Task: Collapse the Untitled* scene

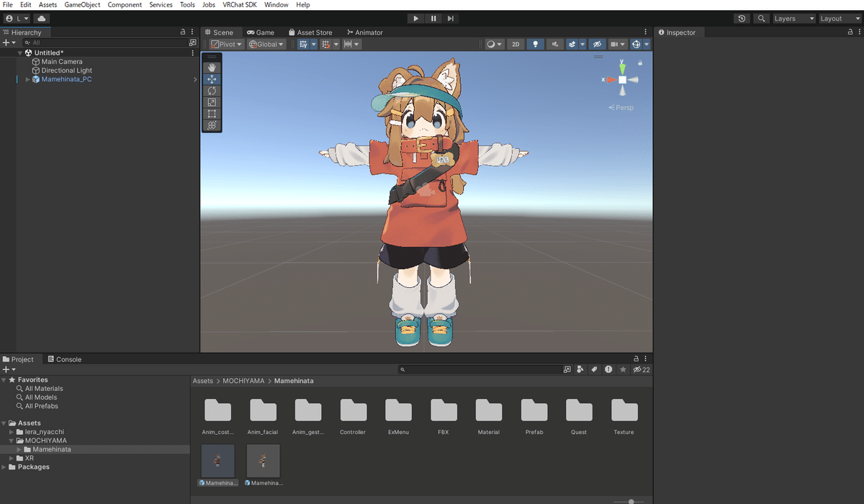Action: click(20, 53)
